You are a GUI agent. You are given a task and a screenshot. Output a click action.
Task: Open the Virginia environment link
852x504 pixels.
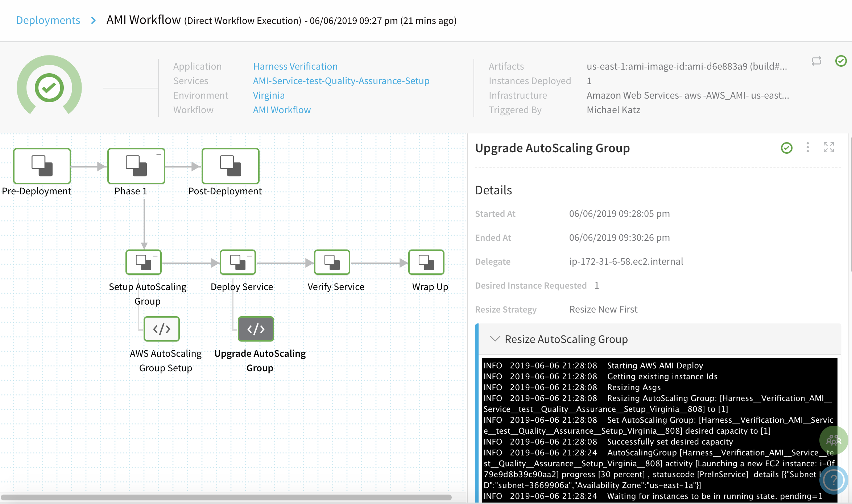pyautogui.click(x=269, y=95)
